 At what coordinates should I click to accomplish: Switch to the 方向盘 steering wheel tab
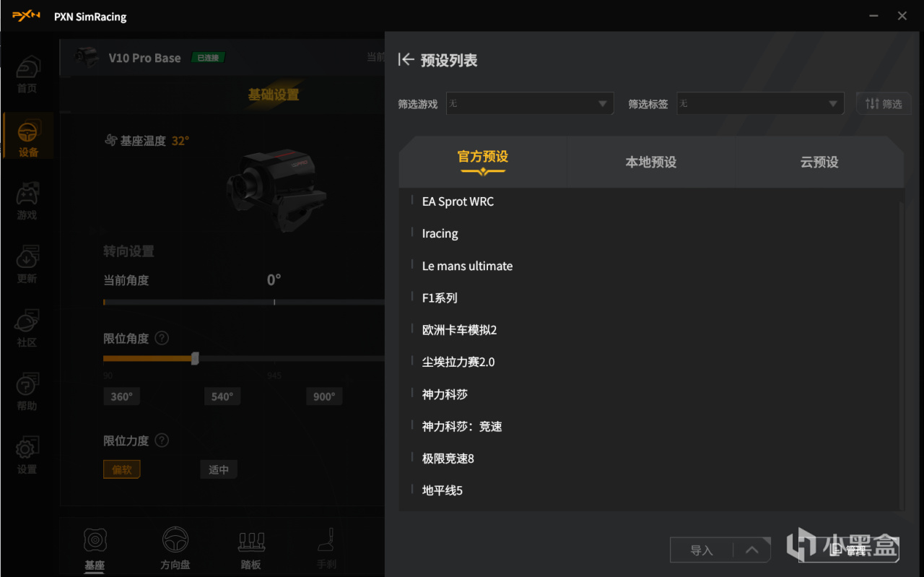coord(175,549)
